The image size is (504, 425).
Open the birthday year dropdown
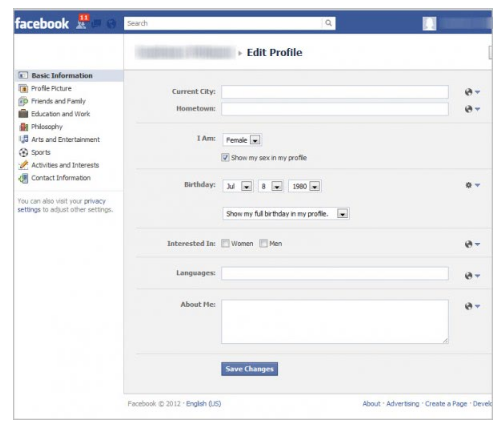tap(305, 186)
